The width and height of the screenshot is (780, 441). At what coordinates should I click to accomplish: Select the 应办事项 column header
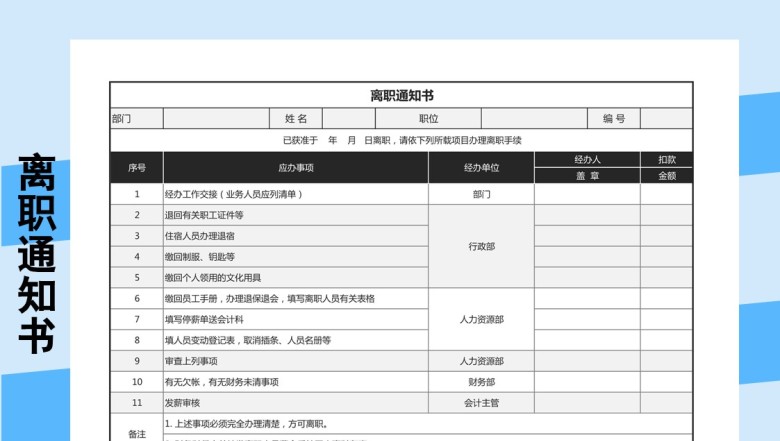tap(296, 168)
